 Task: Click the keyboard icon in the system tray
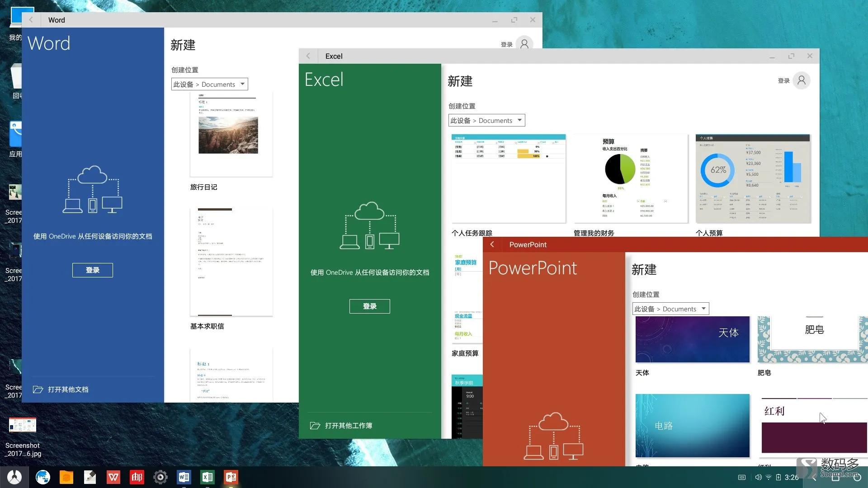point(742,477)
